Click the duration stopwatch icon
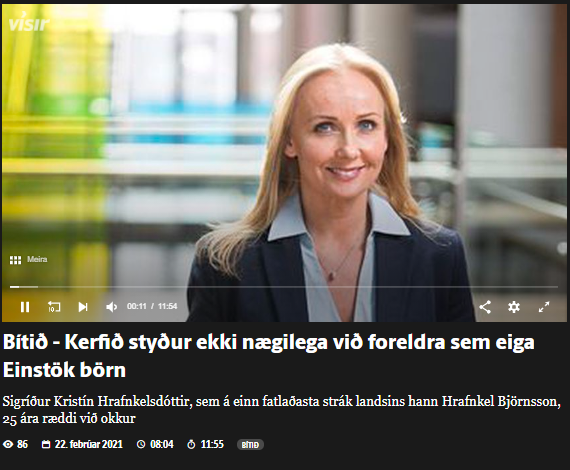This screenshot has width=570, height=470. (191, 444)
